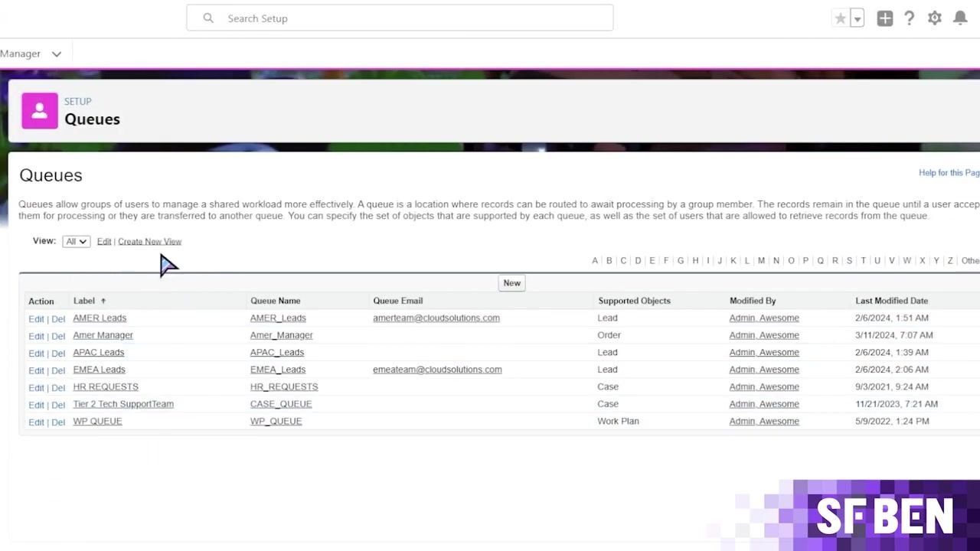Click the New queue button
Viewport: 980px width, 551px height.
511,283
